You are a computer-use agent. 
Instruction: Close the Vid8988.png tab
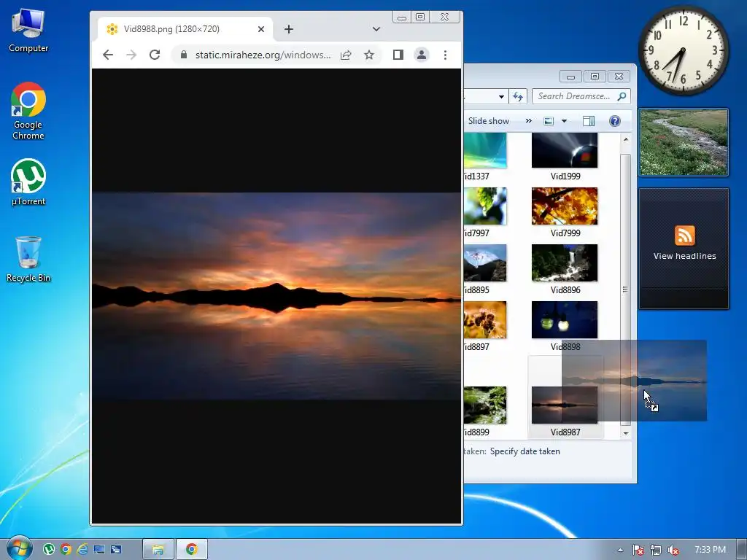261,29
